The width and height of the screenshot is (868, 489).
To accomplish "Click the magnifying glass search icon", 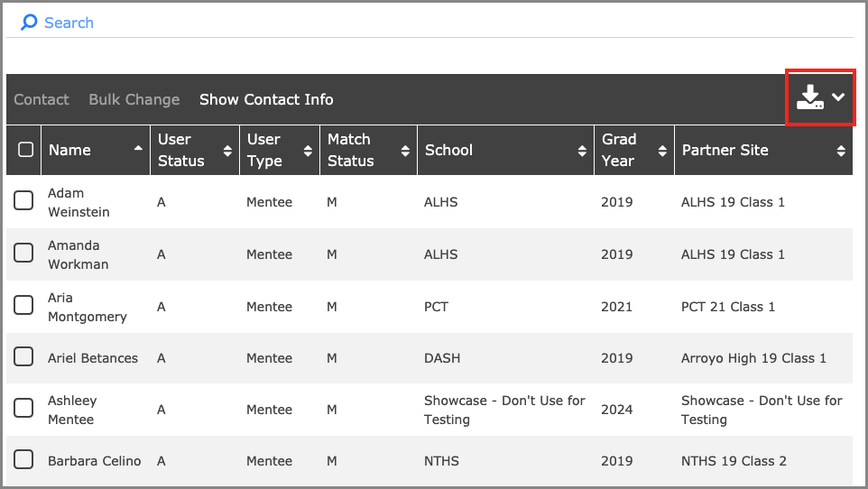I will coord(29,23).
